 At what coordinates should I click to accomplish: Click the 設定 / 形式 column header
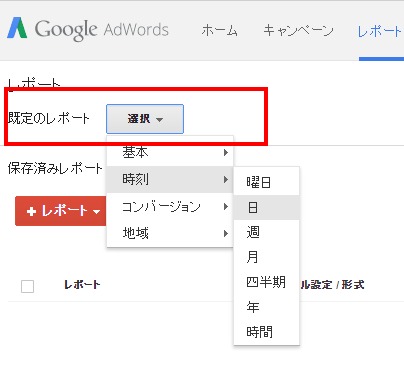coord(332,285)
